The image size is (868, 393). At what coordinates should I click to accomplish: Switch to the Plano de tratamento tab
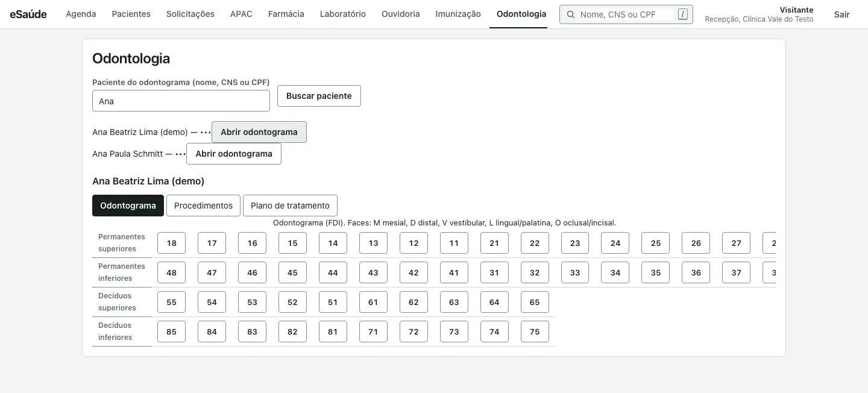click(290, 206)
